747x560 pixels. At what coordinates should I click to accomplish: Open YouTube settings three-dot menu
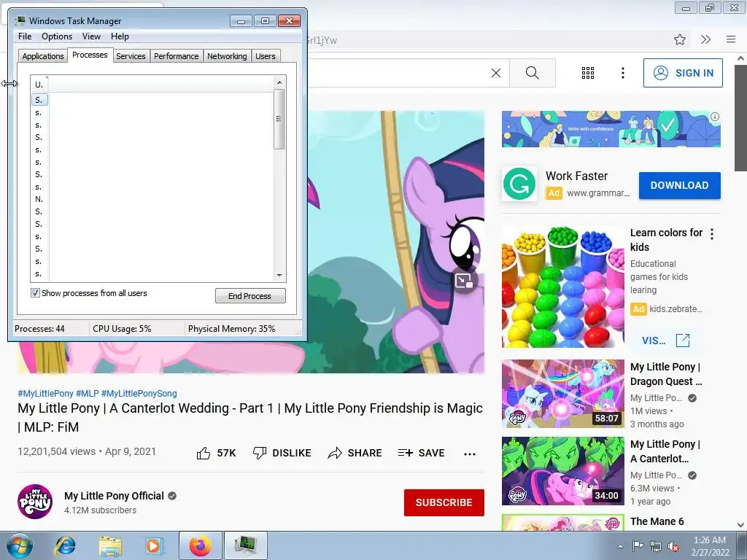point(623,73)
